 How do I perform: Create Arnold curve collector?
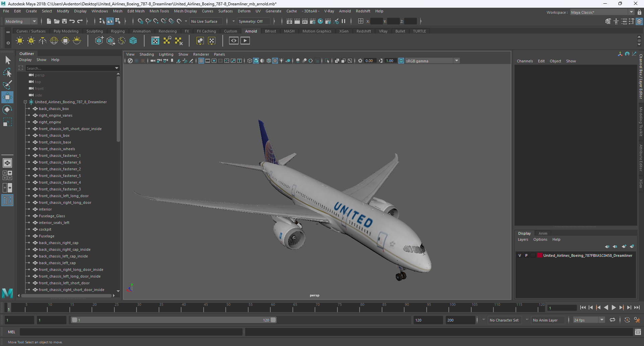pos(122,41)
